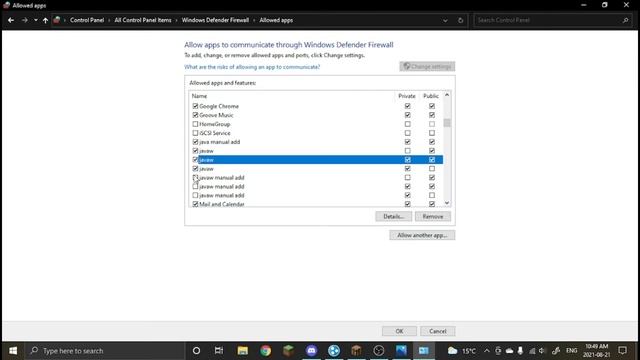
Task: Click the active Control Panel taskbar icon
Action: click(424, 351)
